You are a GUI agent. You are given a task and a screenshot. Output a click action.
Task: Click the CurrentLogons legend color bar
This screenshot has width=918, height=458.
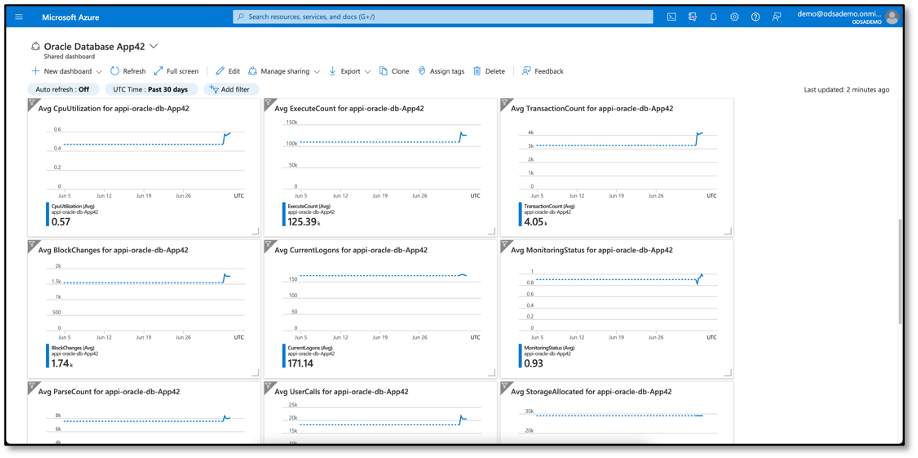[x=284, y=356]
